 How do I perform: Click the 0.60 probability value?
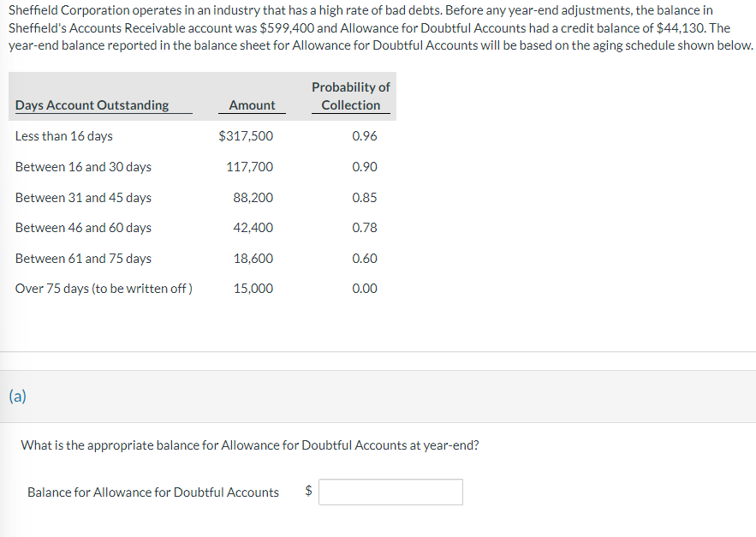(365, 259)
